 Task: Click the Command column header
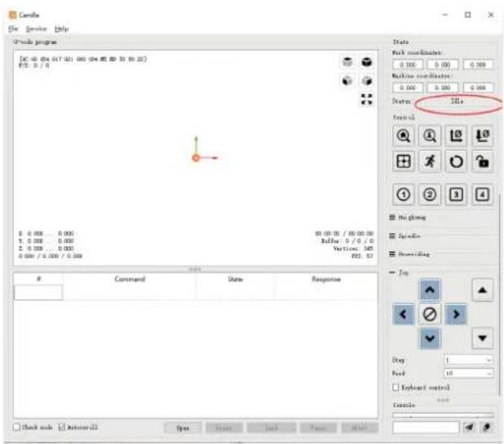(130, 279)
